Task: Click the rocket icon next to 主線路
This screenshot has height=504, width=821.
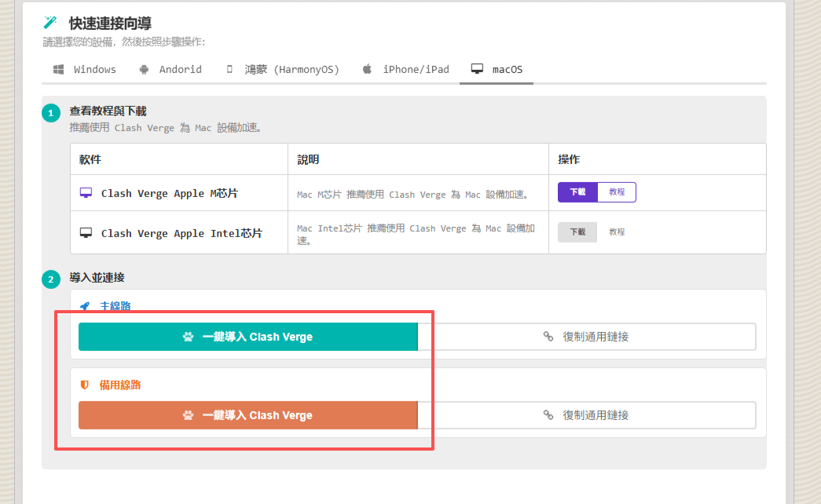Action: (x=85, y=306)
